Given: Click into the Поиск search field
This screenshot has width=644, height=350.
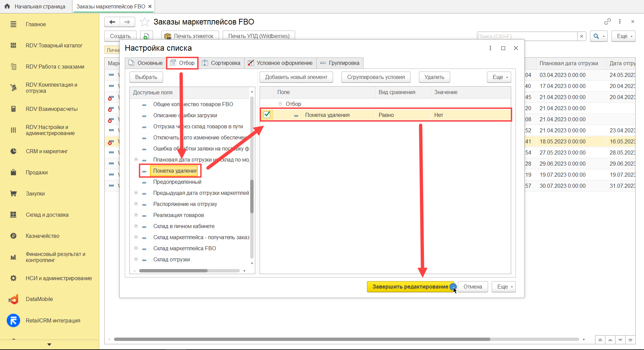Looking at the screenshot, I should point(527,36).
